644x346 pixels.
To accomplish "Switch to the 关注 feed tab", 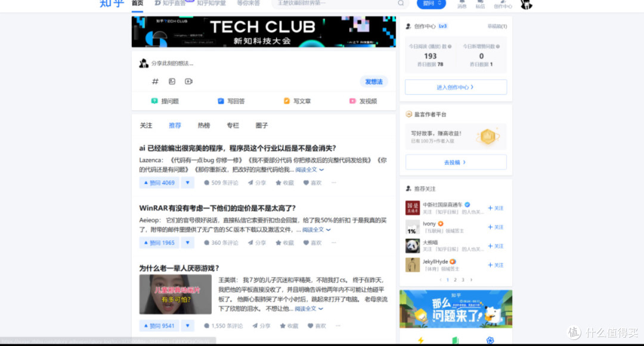I will (146, 126).
